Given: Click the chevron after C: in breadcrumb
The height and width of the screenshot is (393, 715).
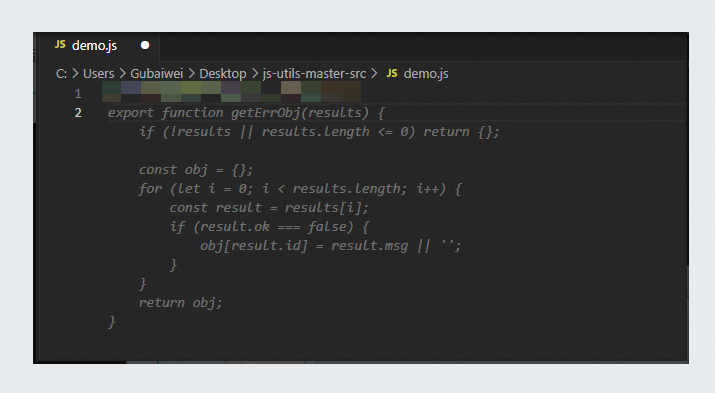Looking at the screenshot, I should click(75, 73).
